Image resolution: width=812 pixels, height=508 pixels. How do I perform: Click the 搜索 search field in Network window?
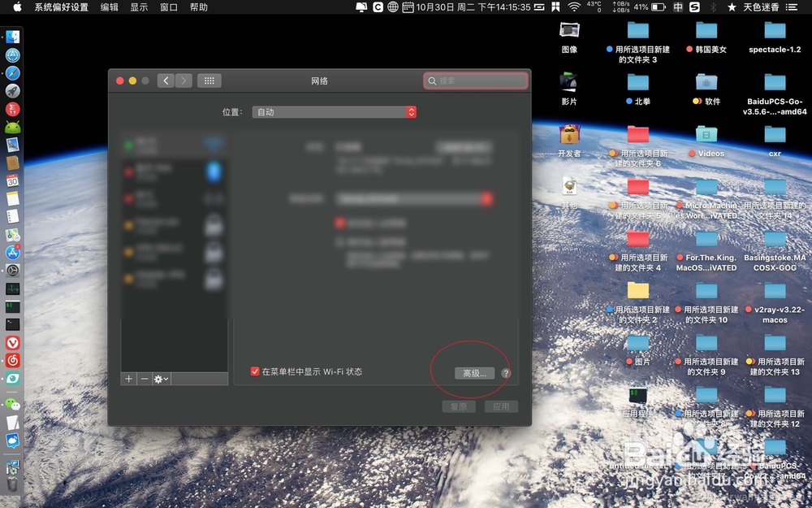(476, 80)
